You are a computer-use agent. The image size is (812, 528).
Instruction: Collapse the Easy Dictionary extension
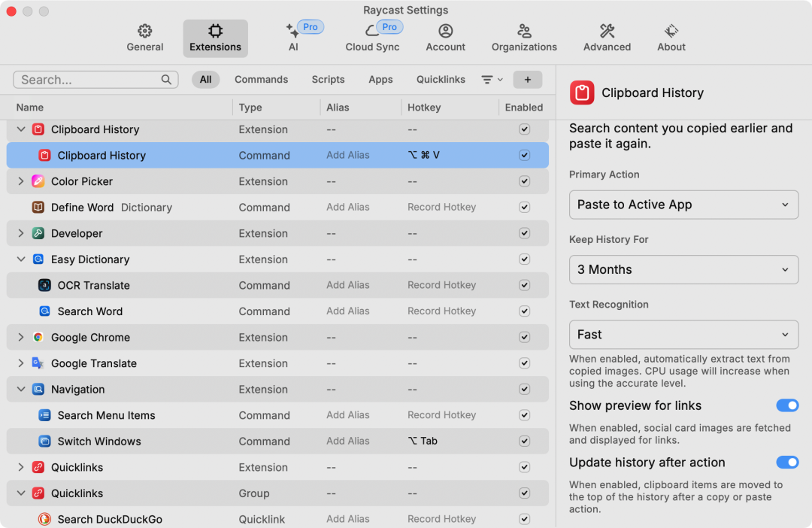(x=21, y=259)
